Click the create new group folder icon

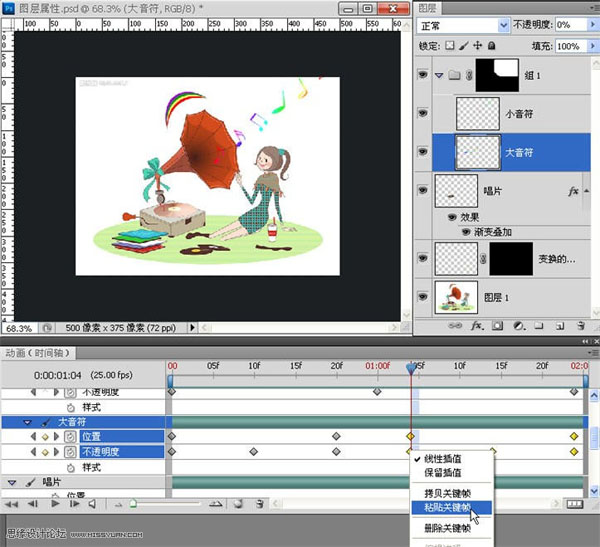(538, 326)
